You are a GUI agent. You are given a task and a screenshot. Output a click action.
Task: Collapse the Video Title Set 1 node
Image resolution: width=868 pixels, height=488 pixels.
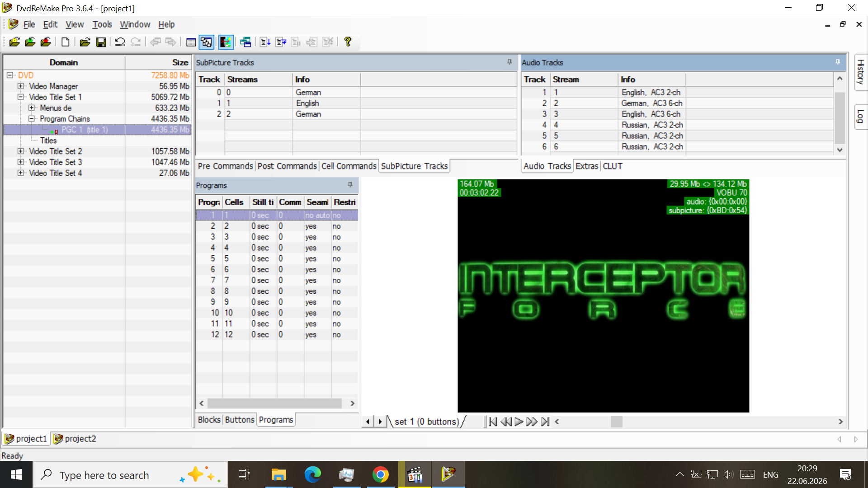21,97
